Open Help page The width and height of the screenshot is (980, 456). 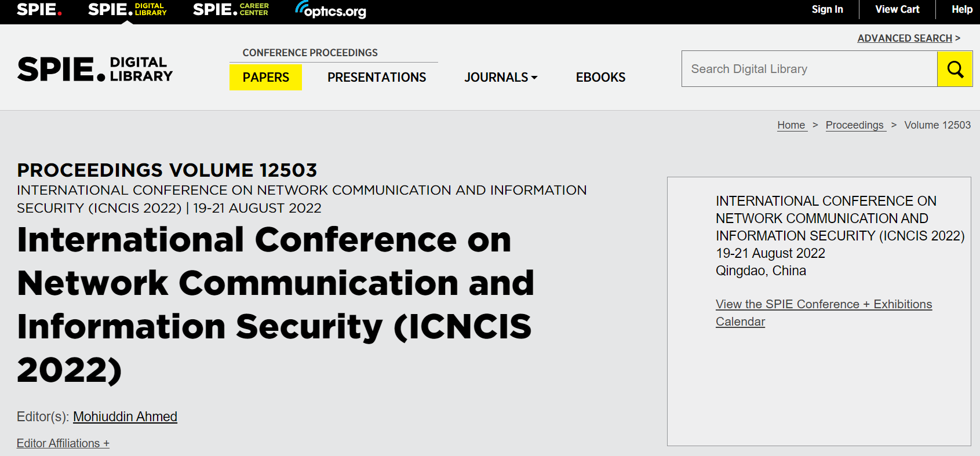pyautogui.click(x=962, y=9)
